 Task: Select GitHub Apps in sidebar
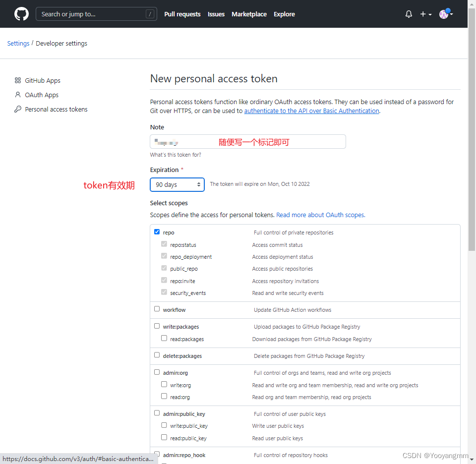pos(43,80)
